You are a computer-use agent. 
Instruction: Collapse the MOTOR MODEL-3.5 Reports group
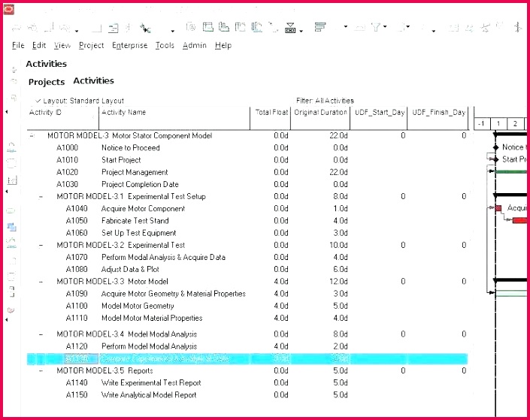[41, 370]
